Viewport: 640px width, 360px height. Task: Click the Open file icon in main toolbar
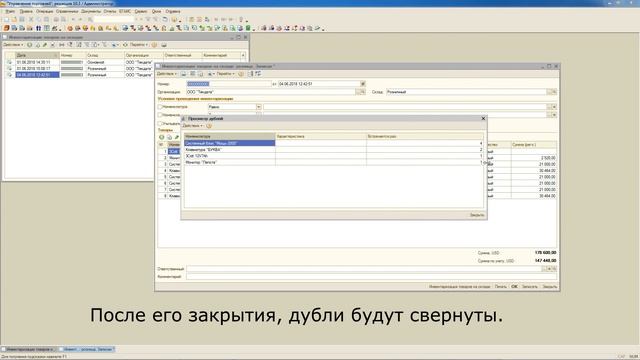coord(14,19)
